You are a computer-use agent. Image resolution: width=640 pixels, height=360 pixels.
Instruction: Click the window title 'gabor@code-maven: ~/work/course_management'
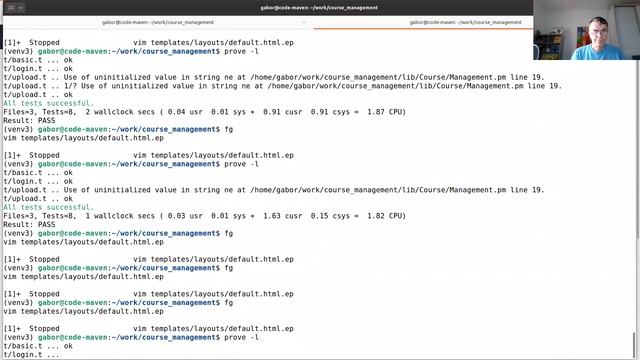pos(319,7)
